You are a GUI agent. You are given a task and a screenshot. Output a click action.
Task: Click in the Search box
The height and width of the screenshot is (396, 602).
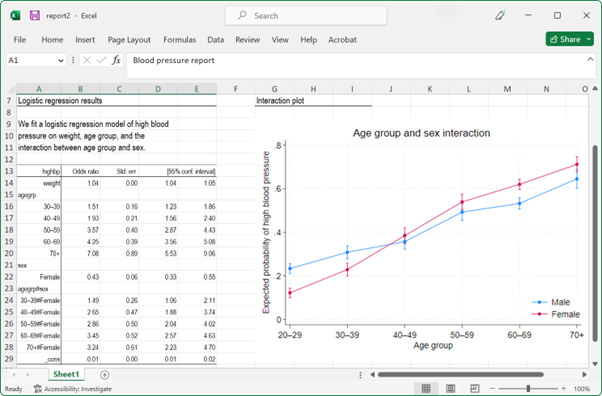coord(306,16)
